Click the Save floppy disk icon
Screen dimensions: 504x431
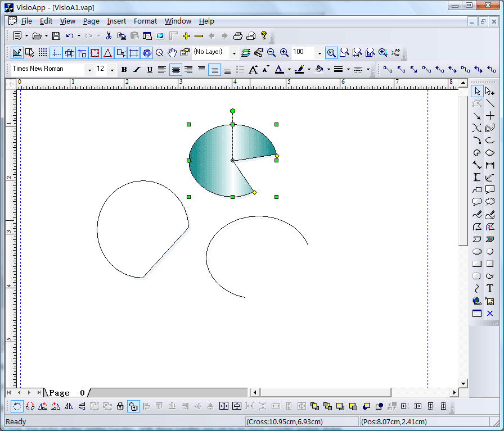pyautogui.click(x=56, y=36)
